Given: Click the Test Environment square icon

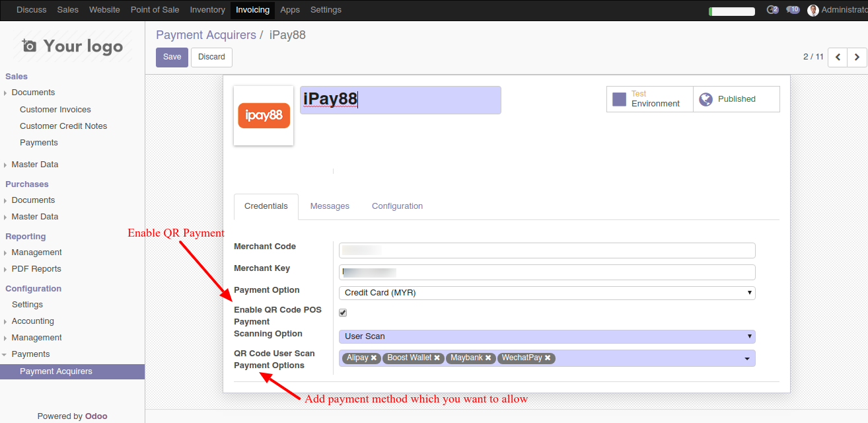Looking at the screenshot, I should [619, 99].
